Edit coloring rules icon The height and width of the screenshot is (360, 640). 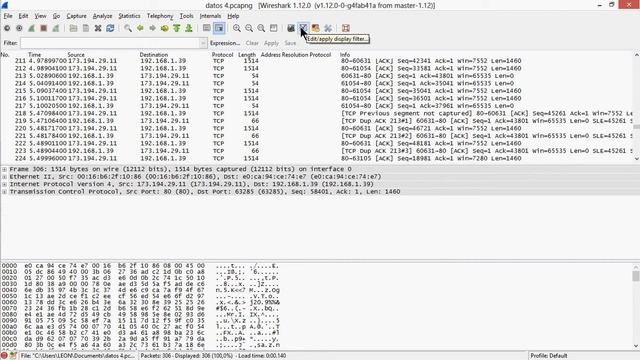pyautogui.click(x=316, y=28)
